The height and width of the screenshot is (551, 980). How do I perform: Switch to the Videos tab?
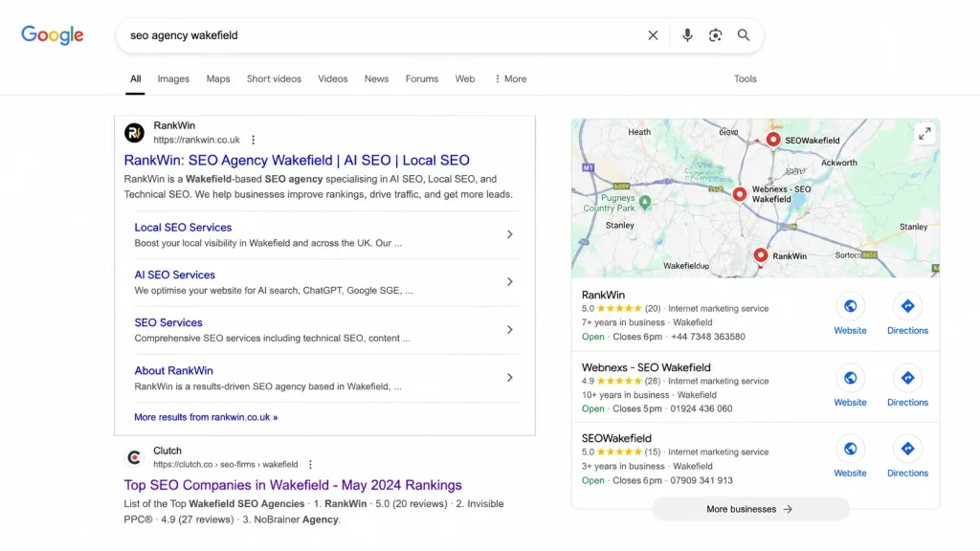click(332, 78)
